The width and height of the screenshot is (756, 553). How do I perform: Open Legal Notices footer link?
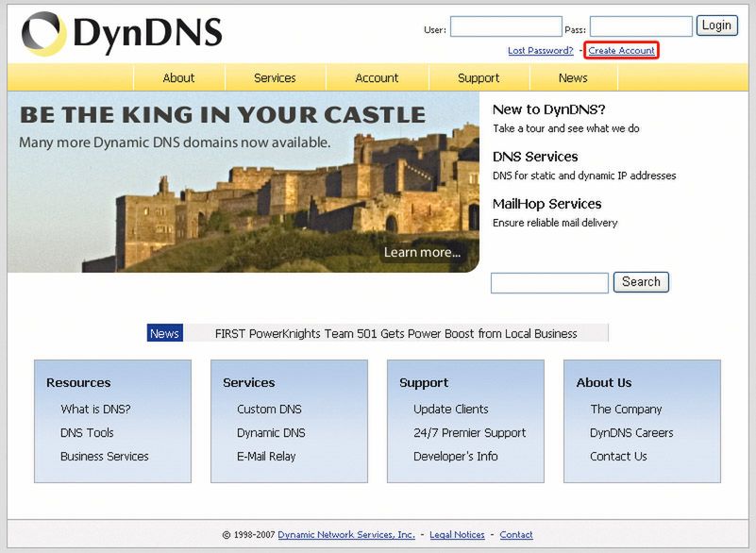[x=457, y=535]
